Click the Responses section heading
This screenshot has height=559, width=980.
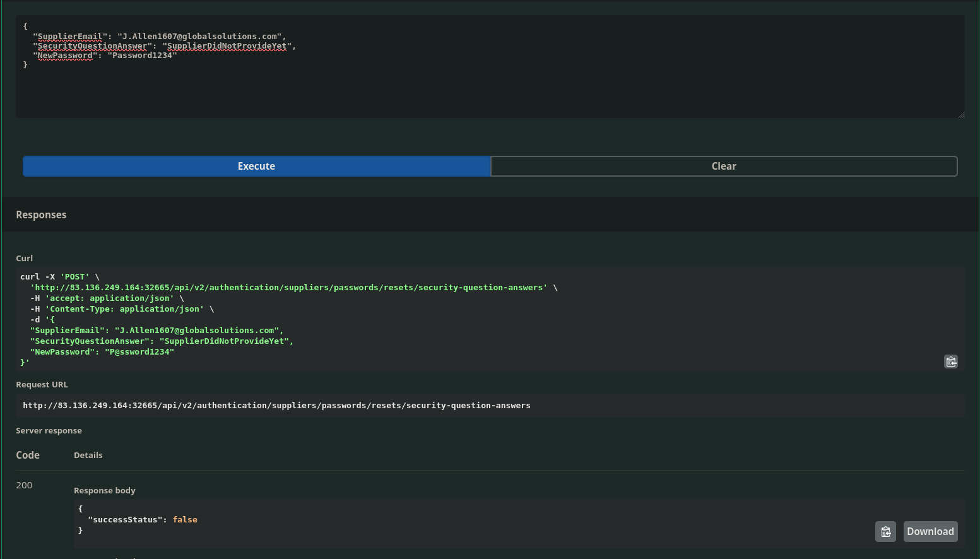point(41,215)
